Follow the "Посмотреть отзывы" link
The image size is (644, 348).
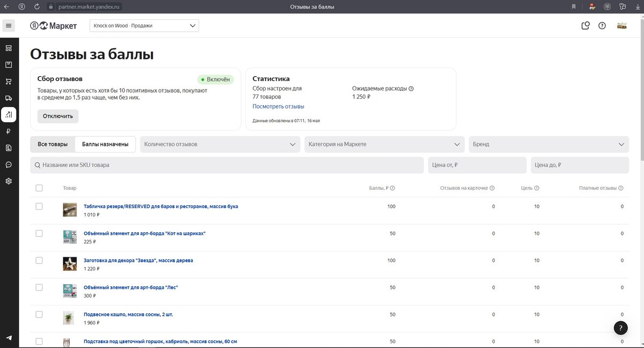278,106
